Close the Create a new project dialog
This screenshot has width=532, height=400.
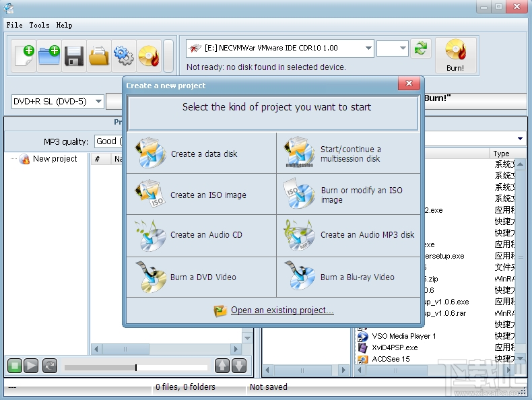[x=409, y=83]
